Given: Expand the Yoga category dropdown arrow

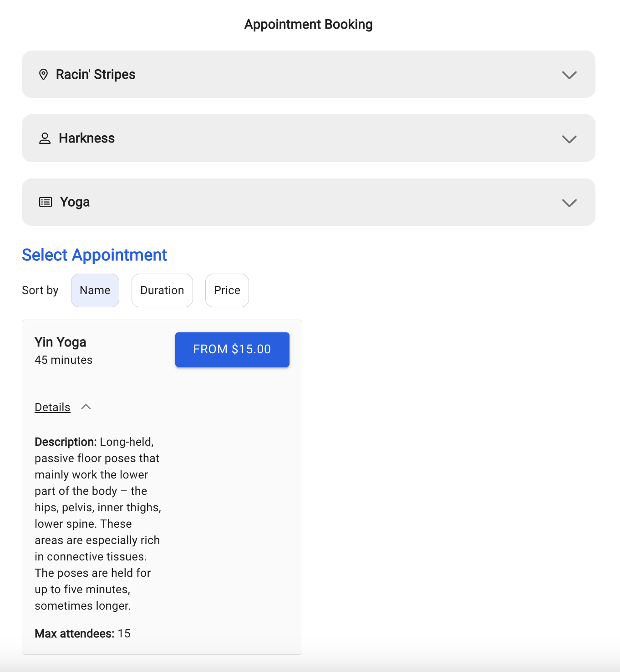Looking at the screenshot, I should [x=569, y=203].
